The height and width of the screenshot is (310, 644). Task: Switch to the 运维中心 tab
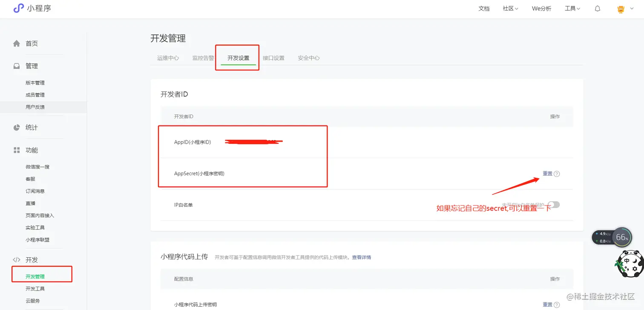[x=168, y=58]
